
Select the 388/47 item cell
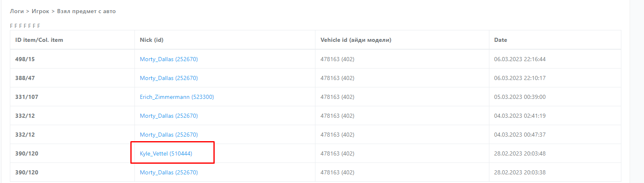click(x=25, y=78)
